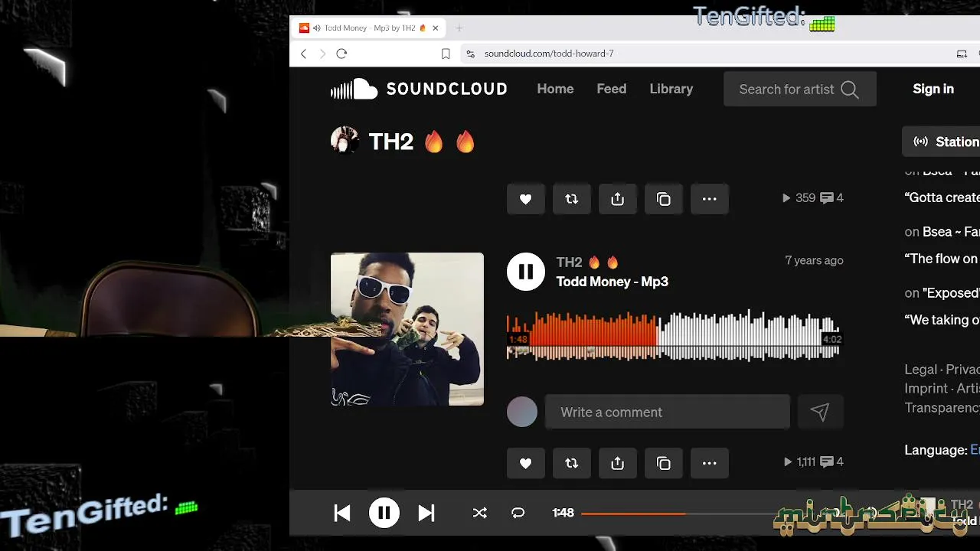Send the comment with arrow icon
The image size is (980, 551).
pyautogui.click(x=820, y=412)
